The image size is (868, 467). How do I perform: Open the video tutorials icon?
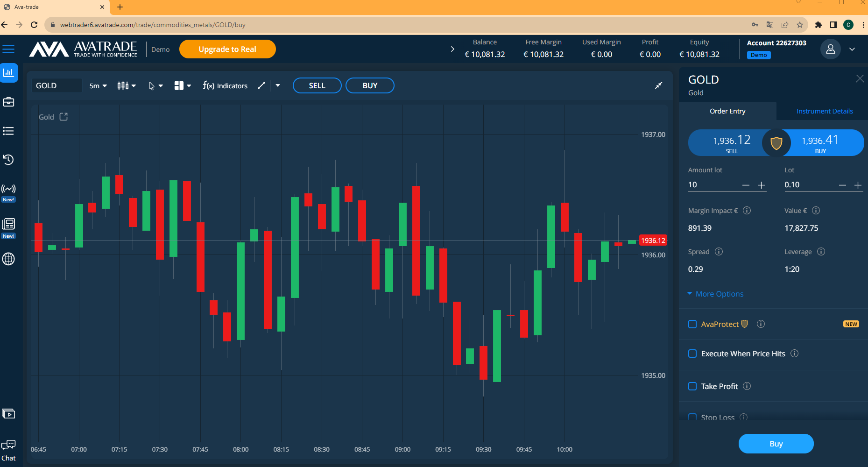[8, 414]
